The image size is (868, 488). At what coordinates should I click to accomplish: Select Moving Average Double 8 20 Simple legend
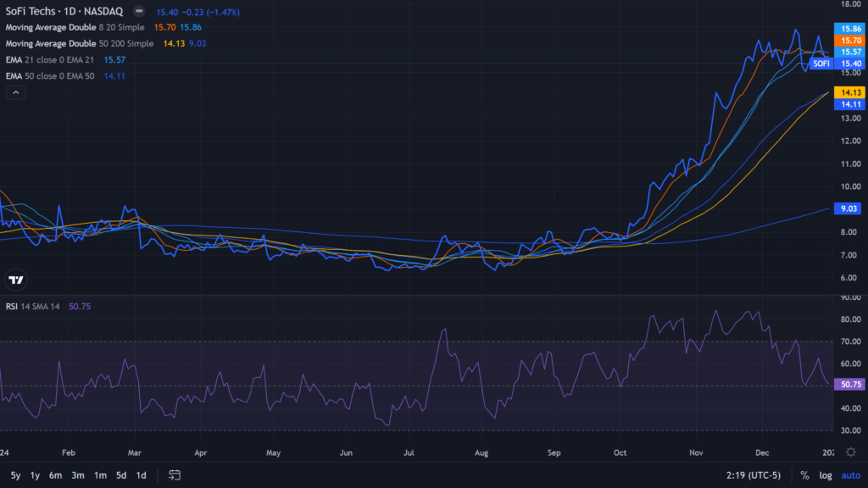[x=75, y=27]
